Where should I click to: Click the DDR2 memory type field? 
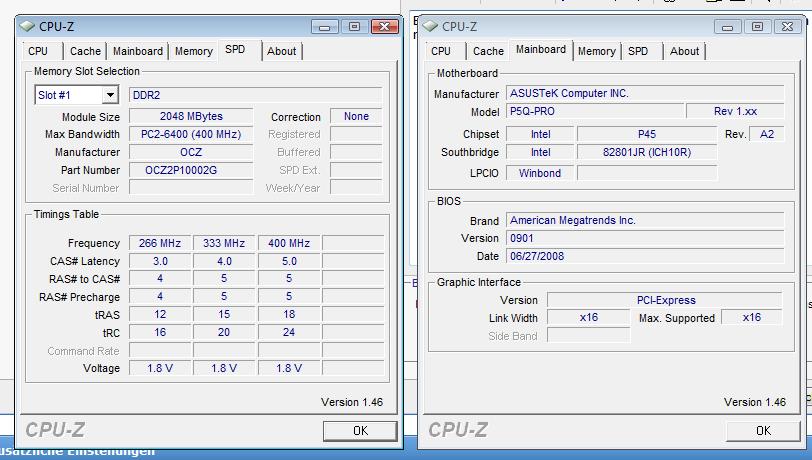pyautogui.click(x=255, y=95)
